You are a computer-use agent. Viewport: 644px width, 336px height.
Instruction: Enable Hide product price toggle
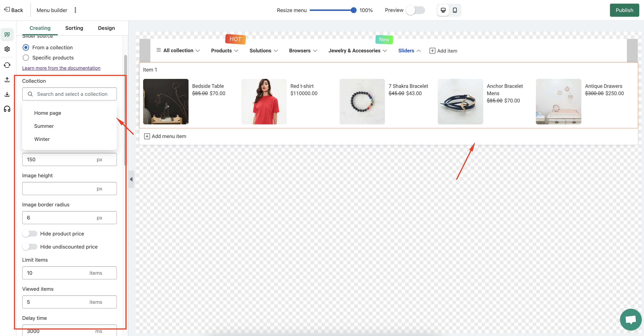coord(30,234)
